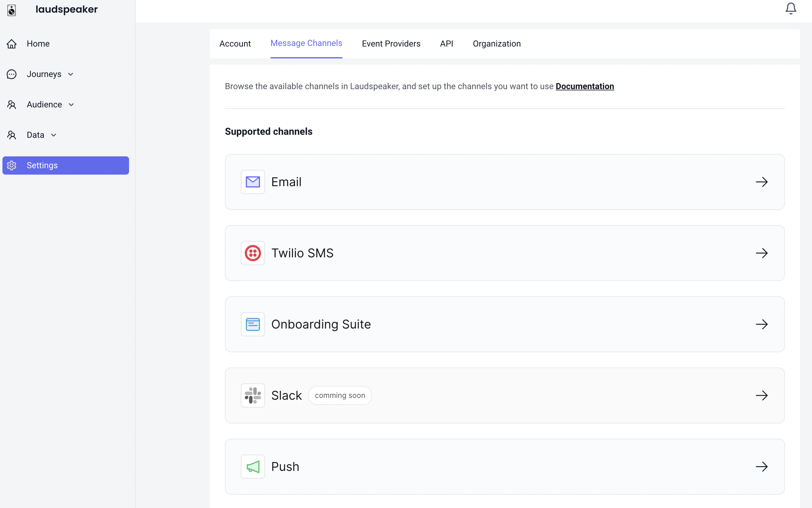Click the Push megaphone icon
Screen dimensions: 812x508
coord(253,467)
